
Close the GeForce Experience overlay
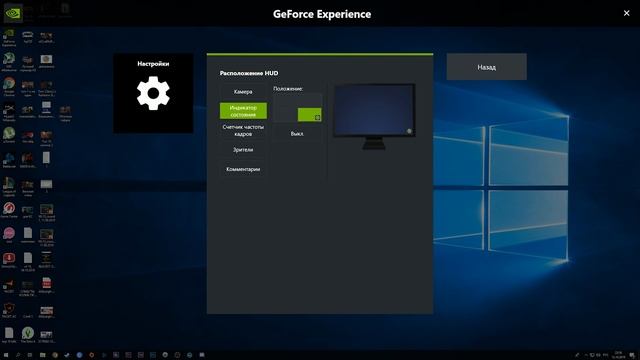[x=627, y=13]
